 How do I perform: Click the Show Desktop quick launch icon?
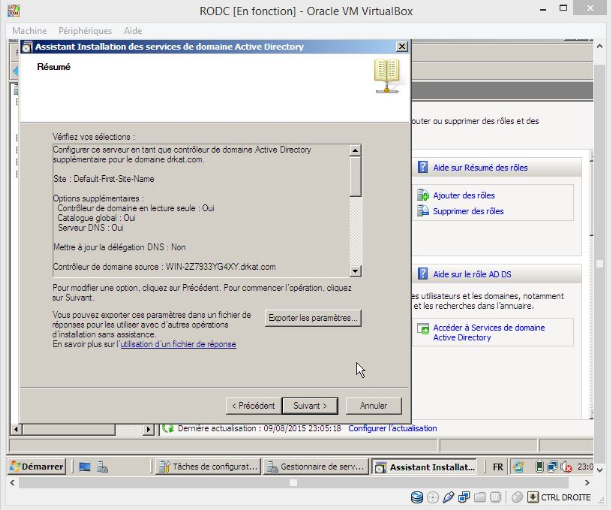pyautogui.click(x=84, y=467)
